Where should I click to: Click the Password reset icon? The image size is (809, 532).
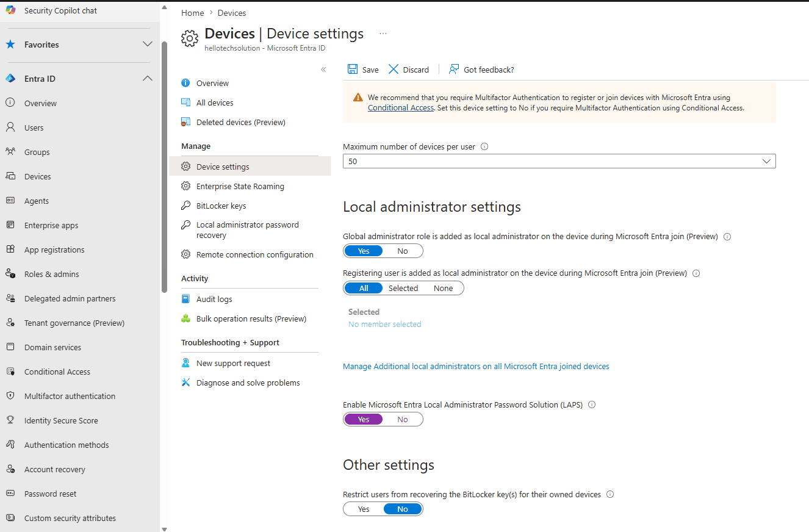[x=10, y=494]
